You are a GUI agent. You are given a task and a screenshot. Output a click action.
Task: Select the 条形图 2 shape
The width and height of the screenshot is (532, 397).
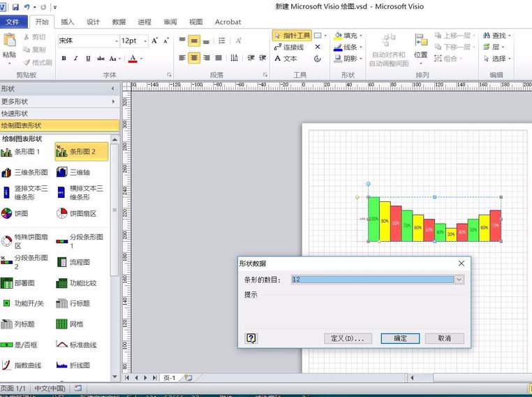pos(82,152)
